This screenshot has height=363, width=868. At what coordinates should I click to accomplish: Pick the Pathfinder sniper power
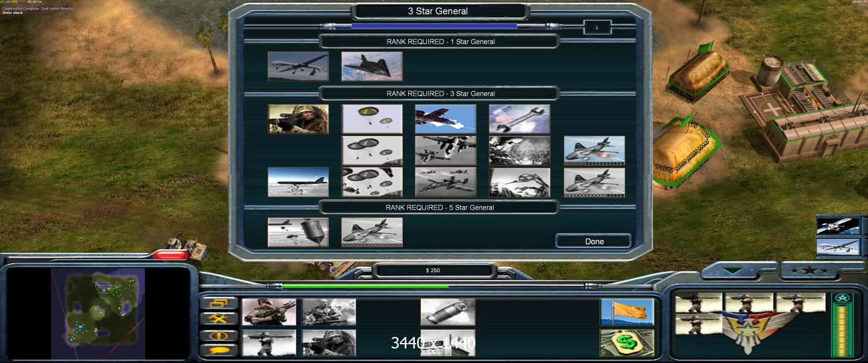click(298, 119)
